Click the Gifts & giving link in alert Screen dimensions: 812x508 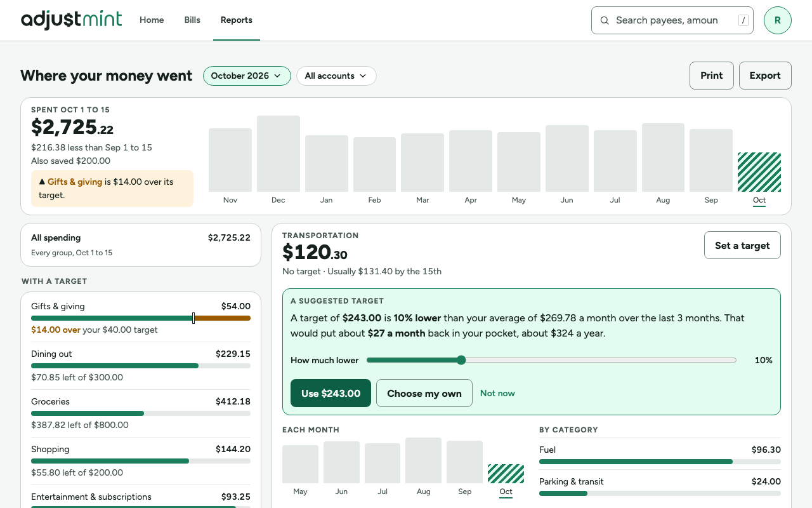click(75, 182)
